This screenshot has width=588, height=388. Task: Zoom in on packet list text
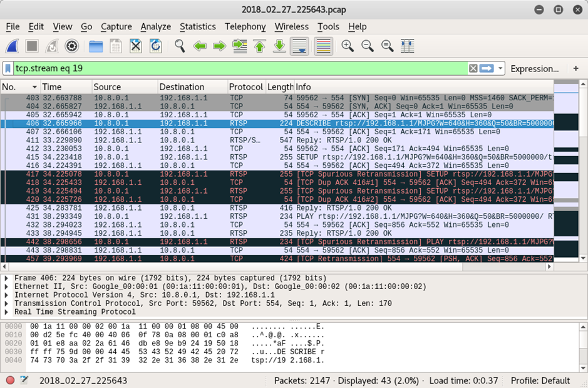pyautogui.click(x=348, y=46)
